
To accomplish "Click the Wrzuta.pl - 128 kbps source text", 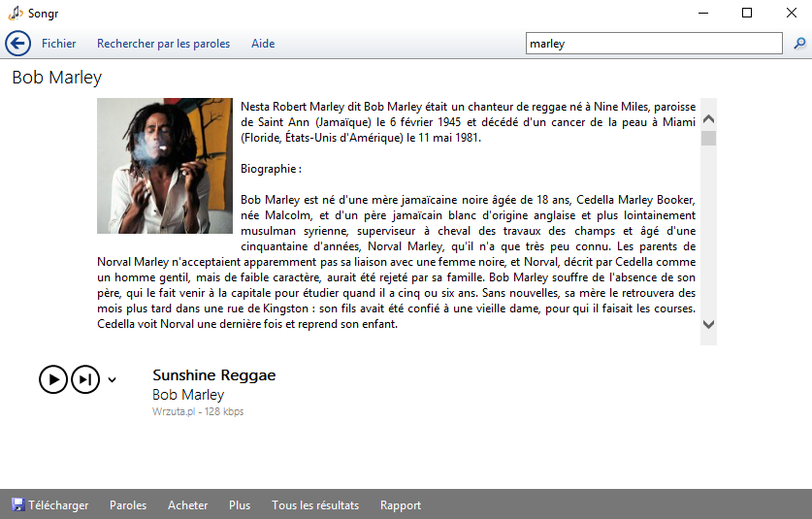I will (198, 411).
